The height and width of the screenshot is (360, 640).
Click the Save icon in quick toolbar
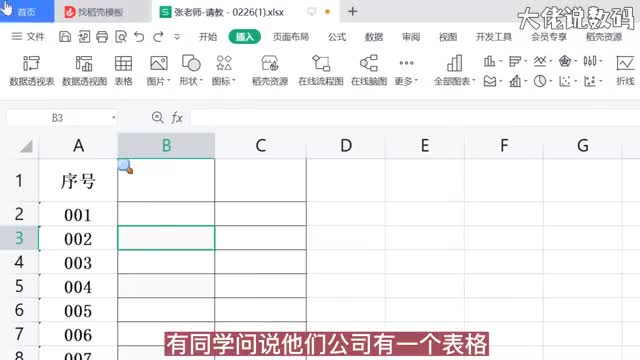pyautogui.click(x=65, y=37)
